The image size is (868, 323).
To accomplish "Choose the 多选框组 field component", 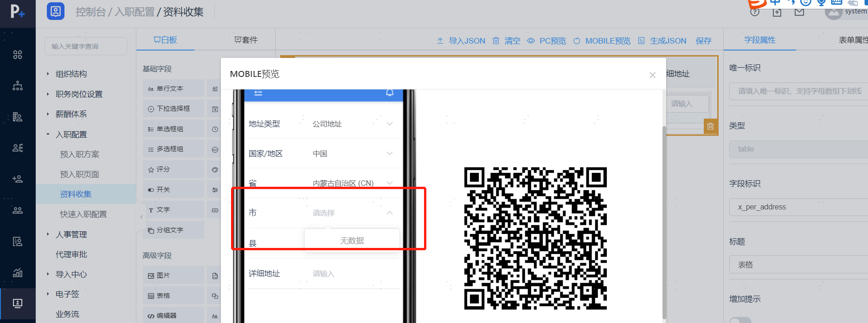I will [174, 149].
